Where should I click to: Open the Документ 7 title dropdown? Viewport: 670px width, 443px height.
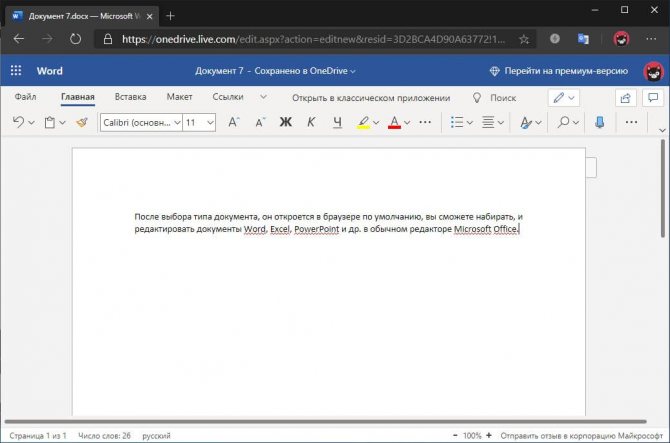point(275,71)
